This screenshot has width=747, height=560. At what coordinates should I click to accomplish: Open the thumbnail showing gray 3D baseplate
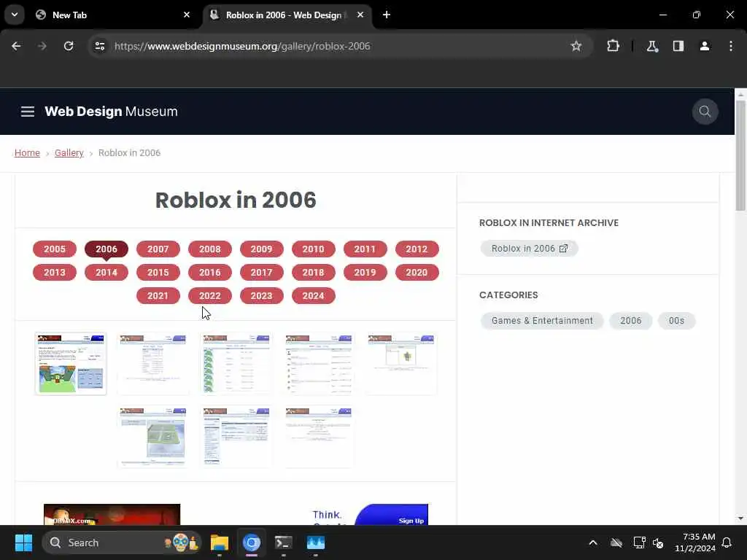[x=153, y=436]
